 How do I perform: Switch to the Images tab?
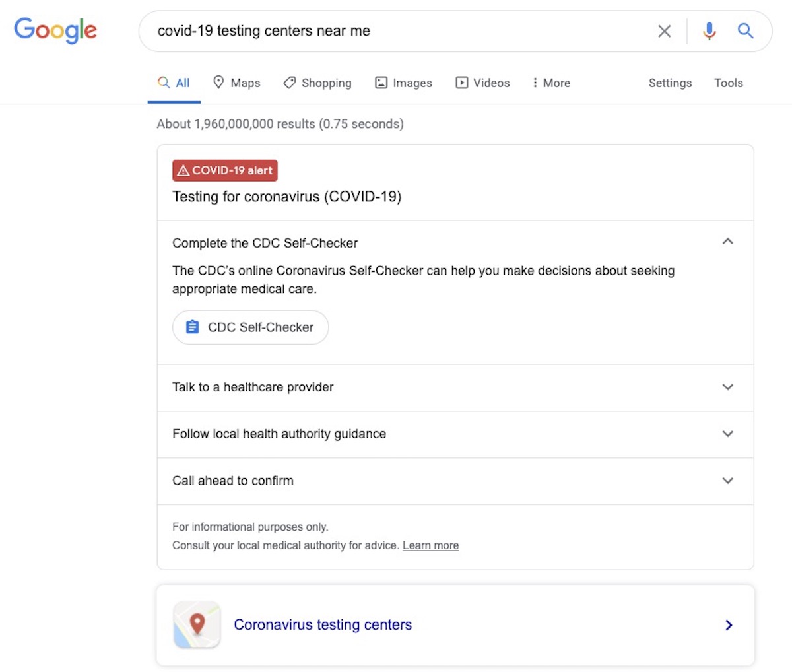(x=403, y=83)
